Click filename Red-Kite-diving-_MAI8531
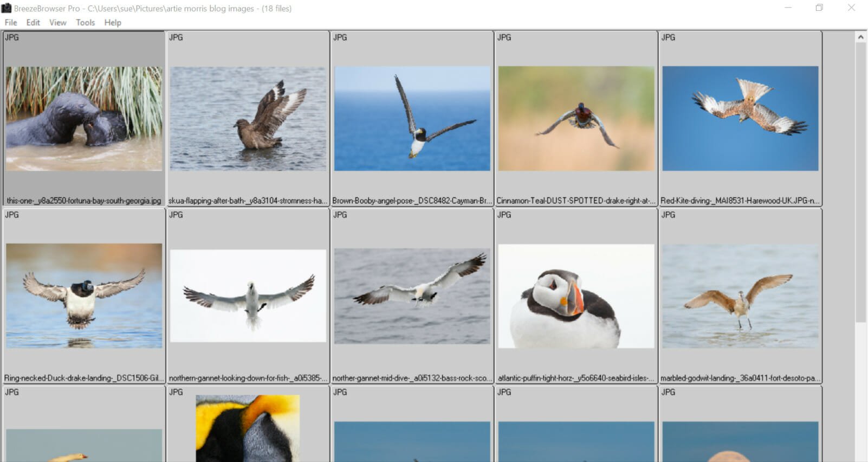The height and width of the screenshot is (462, 868). tap(740, 201)
